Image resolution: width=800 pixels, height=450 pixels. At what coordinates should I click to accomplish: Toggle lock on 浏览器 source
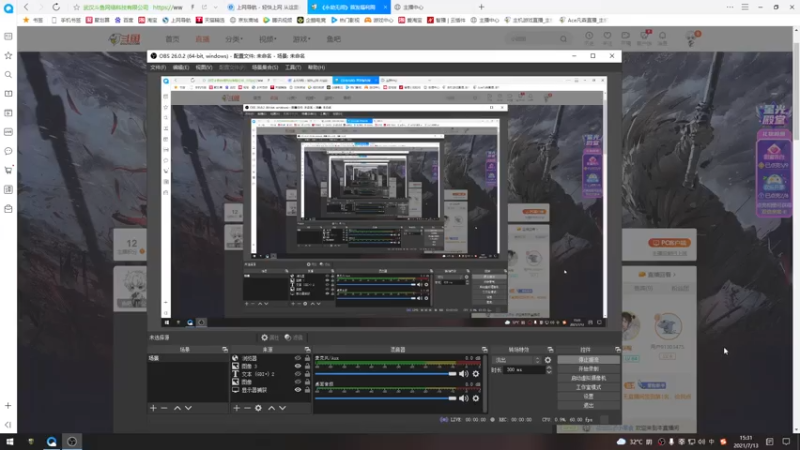pyautogui.click(x=307, y=358)
